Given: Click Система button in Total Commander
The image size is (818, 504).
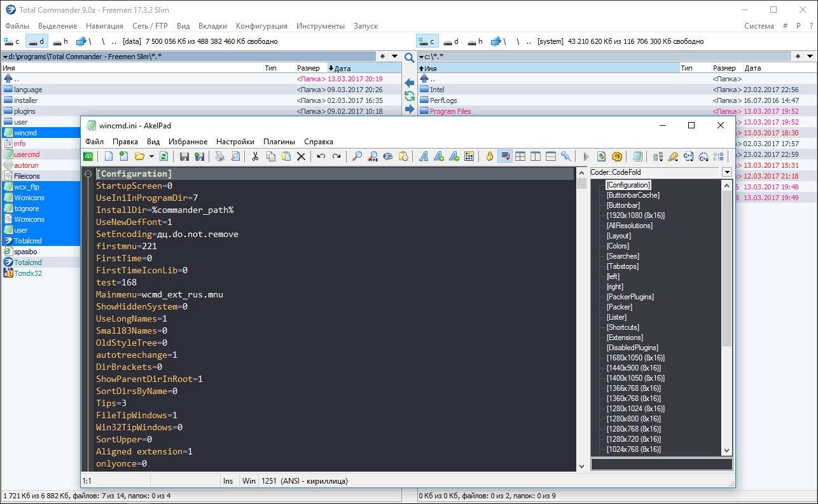Looking at the screenshot, I should coord(759,26).
